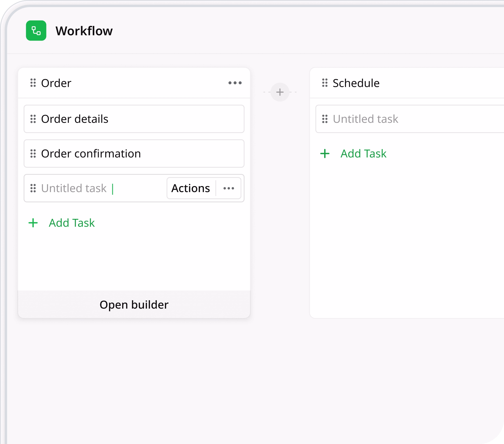Viewport: 504px width, 444px height.
Task: Click Add Task in the Schedule column
Action: [363, 154]
